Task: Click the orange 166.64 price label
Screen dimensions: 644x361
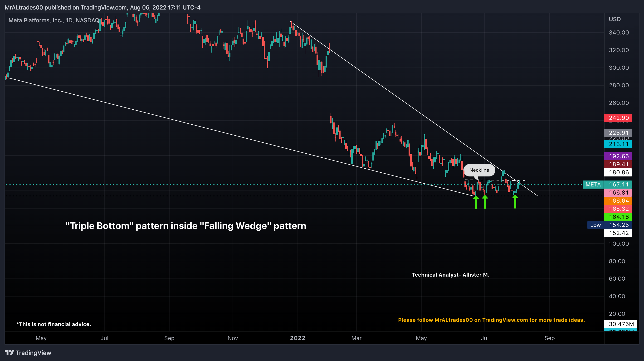Action: click(618, 201)
